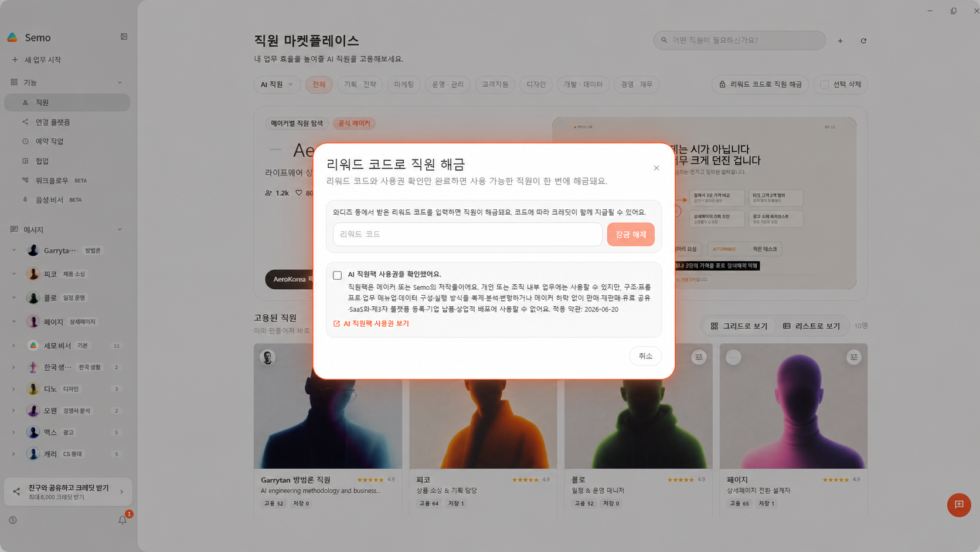Select the 운영 · 관리 category tab
Image resolution: width=980 pixels, height=552 pixels.
[448, 84]
